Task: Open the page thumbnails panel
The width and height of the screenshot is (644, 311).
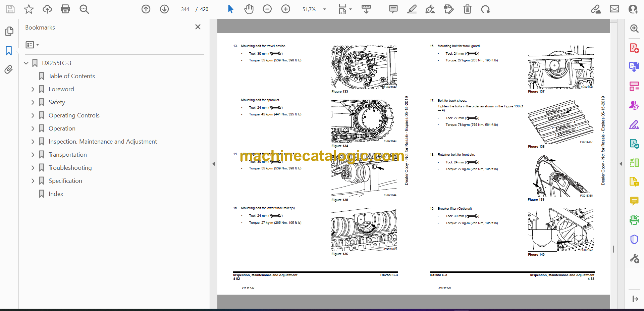Action: tap(9, 31)
